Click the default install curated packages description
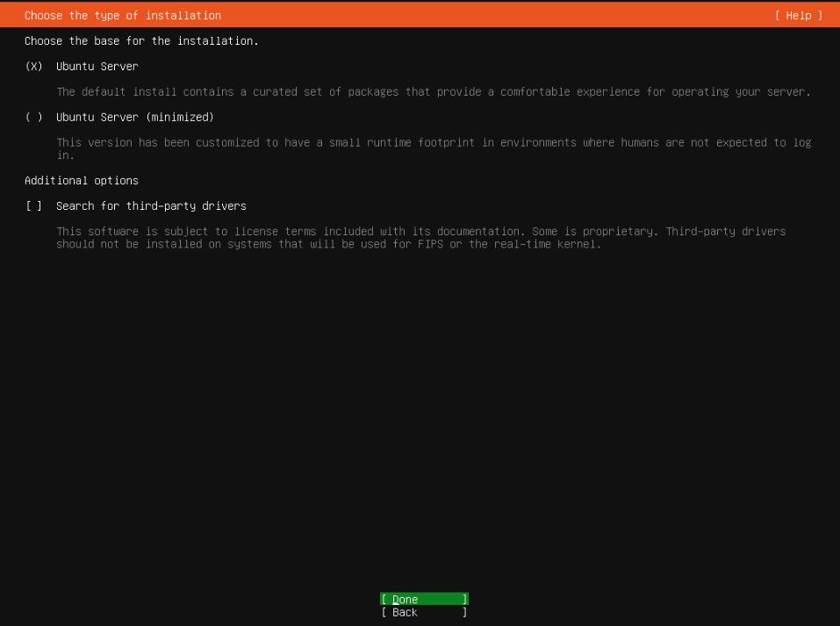This screenshot has height=626, width=840. click(433, 91)
